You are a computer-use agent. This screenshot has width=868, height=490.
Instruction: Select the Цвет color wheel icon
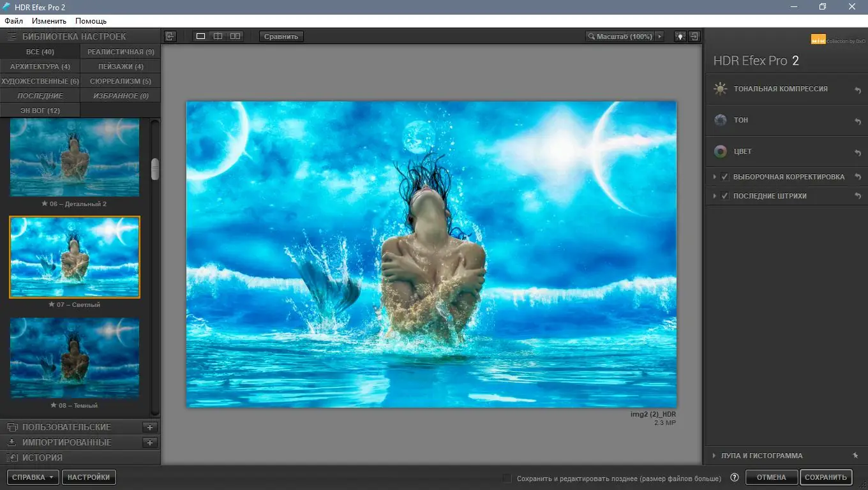(x=721, y=151)
